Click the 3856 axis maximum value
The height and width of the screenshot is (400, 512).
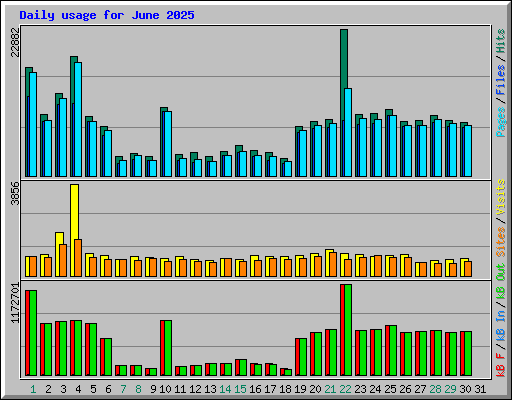(15, 193)
